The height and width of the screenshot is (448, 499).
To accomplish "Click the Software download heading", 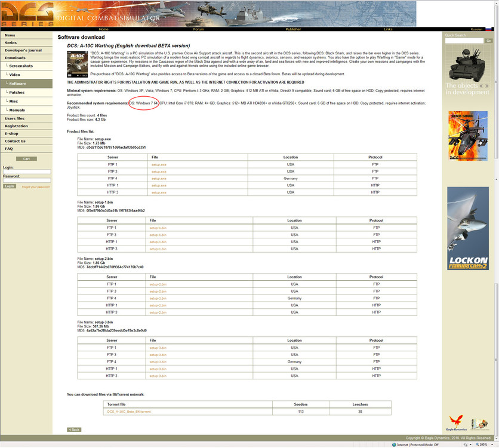I will click(x=81, y=37).
